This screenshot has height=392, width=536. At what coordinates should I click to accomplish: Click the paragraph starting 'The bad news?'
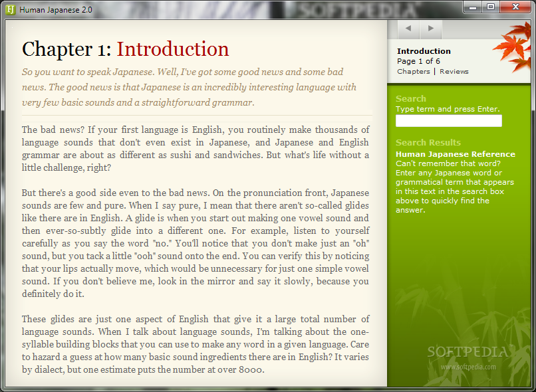tap(196, 149)
